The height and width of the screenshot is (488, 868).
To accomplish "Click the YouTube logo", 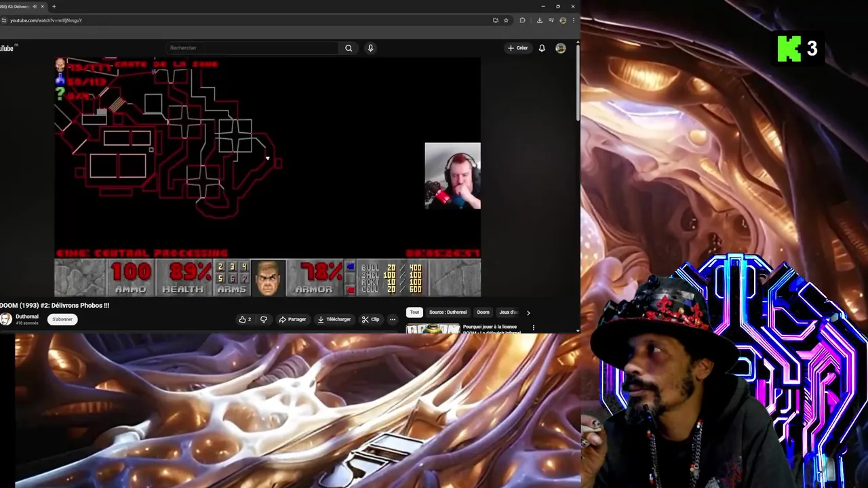I will [7, 48].
